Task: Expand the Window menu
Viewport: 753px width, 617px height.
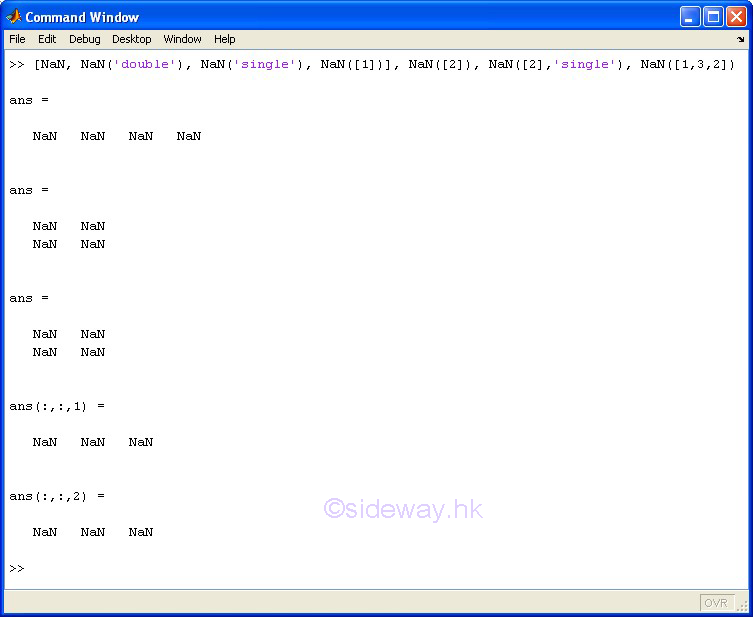Action: (182, 39)
